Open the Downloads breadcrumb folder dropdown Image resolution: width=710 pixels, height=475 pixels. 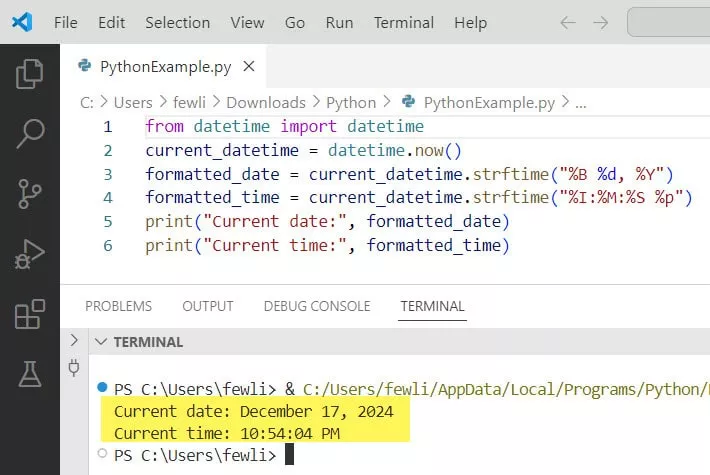265,102
